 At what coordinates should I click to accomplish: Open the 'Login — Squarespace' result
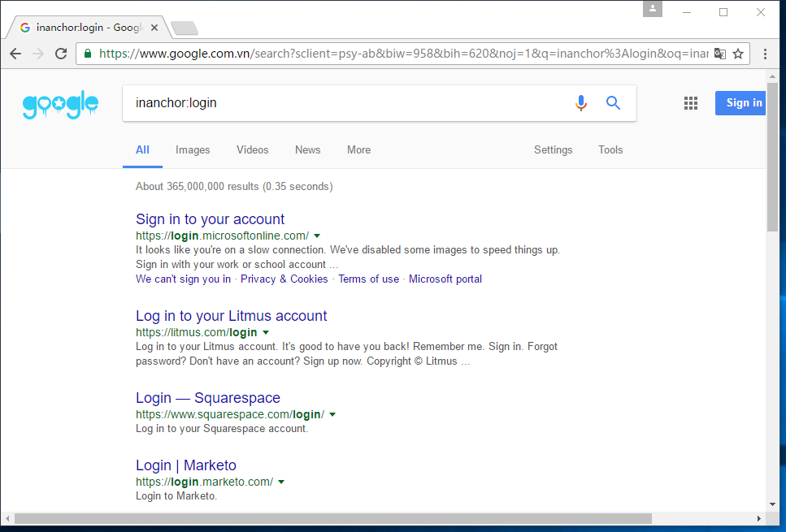coord(207,398)
